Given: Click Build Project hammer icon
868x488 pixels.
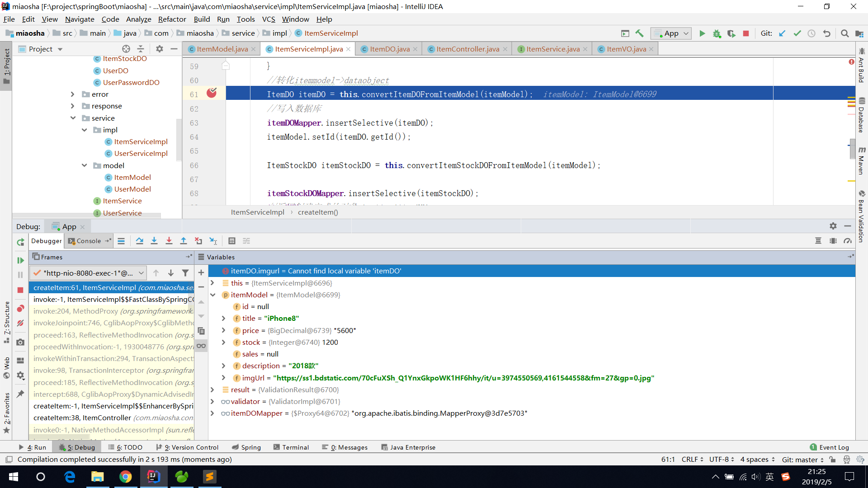Looking at the screenshot, I should [x=639, y=33].
